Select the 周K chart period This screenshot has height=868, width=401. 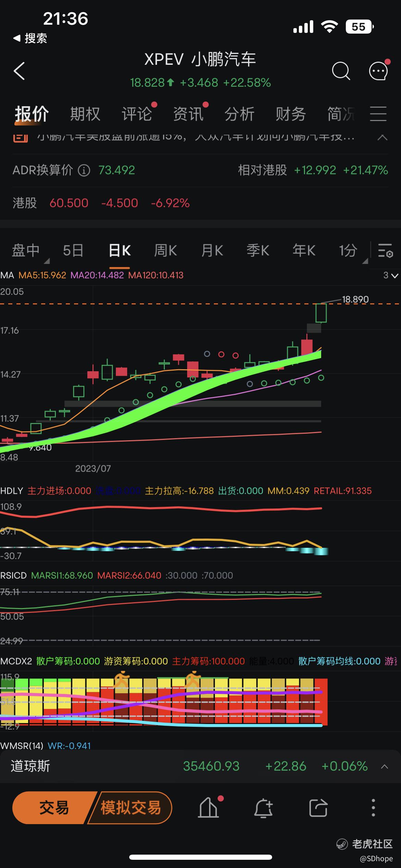click(166, 251)
